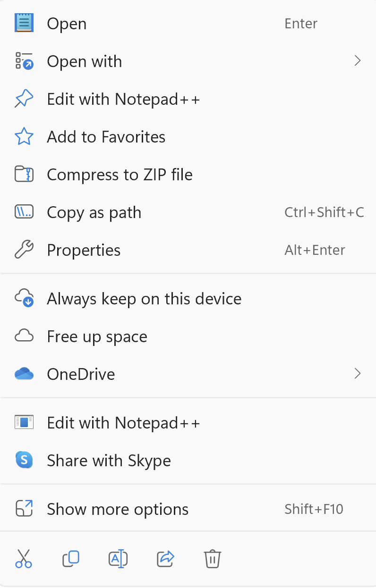Click the Share icon at the bottom
The height and width of the screenshot is (588, 376).
point(165,559)
